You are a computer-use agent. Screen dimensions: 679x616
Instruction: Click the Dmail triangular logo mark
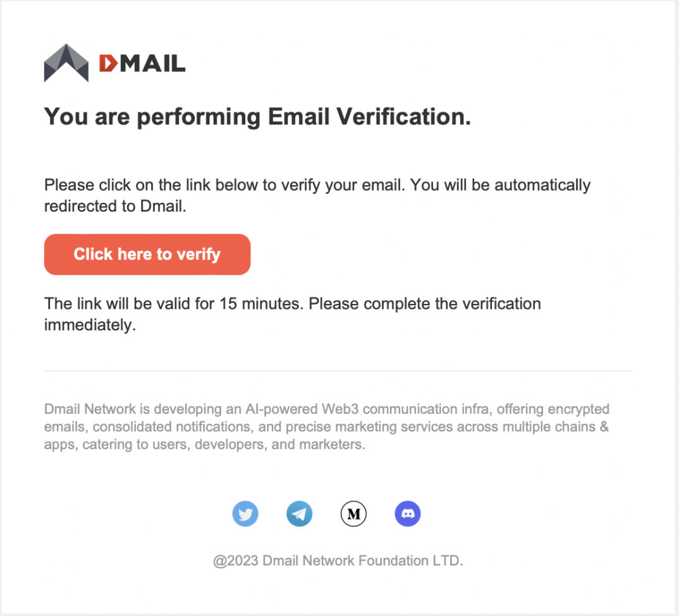tap(66, 63)
